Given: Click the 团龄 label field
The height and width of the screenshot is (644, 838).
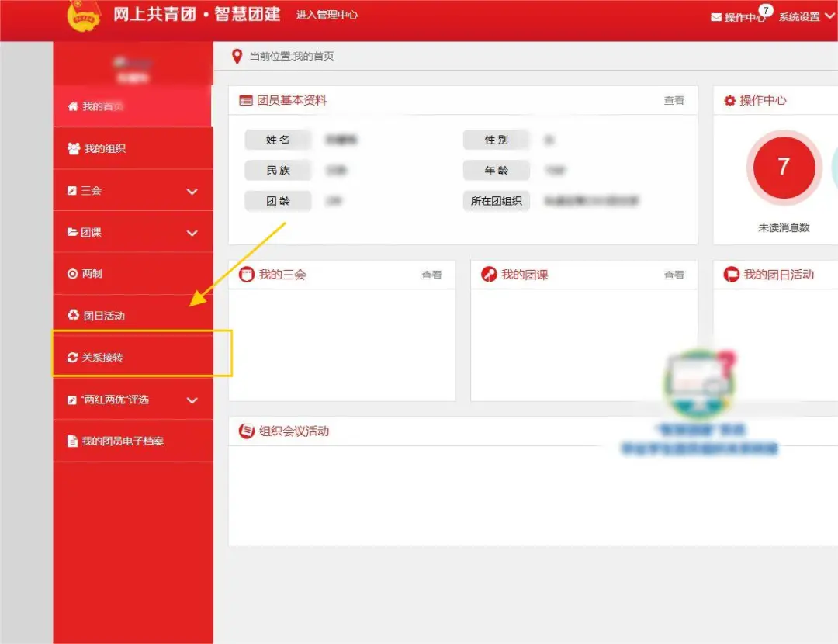Looking at the screenshot, I should point(278,201).
